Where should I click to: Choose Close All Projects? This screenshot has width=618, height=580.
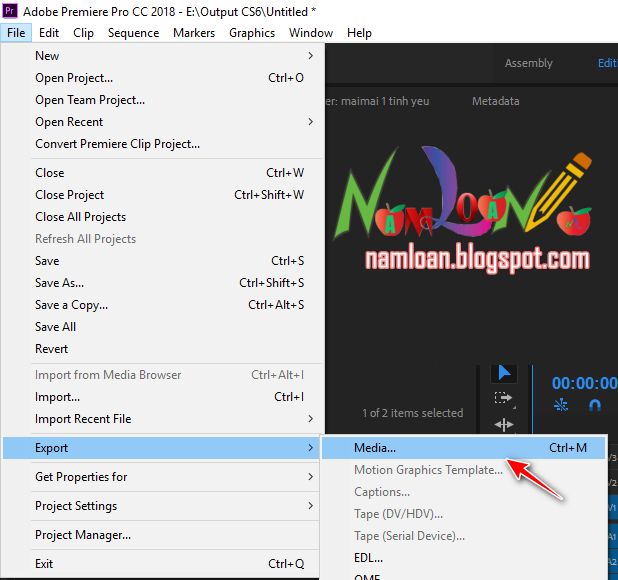coord(163,217)
